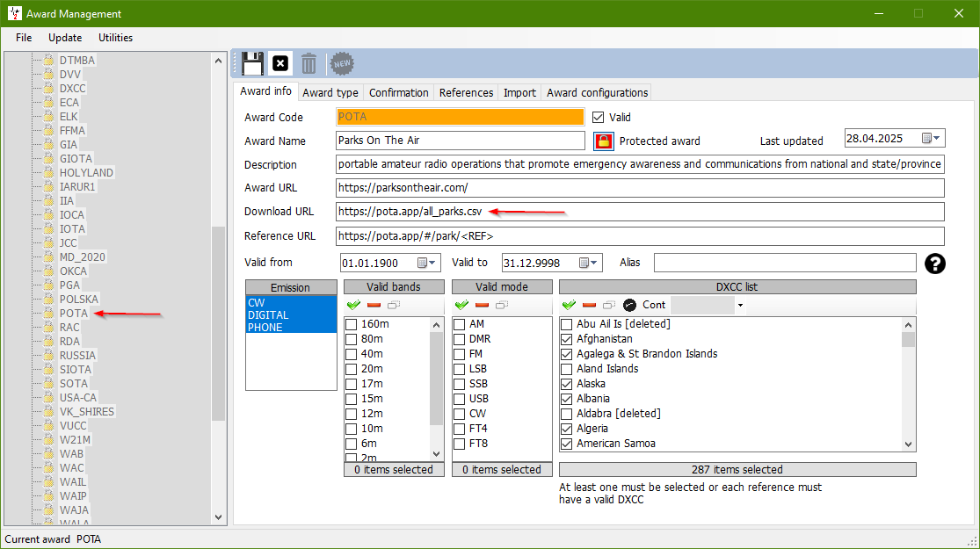Open the Cont continent dropdown

click(740, 306)
